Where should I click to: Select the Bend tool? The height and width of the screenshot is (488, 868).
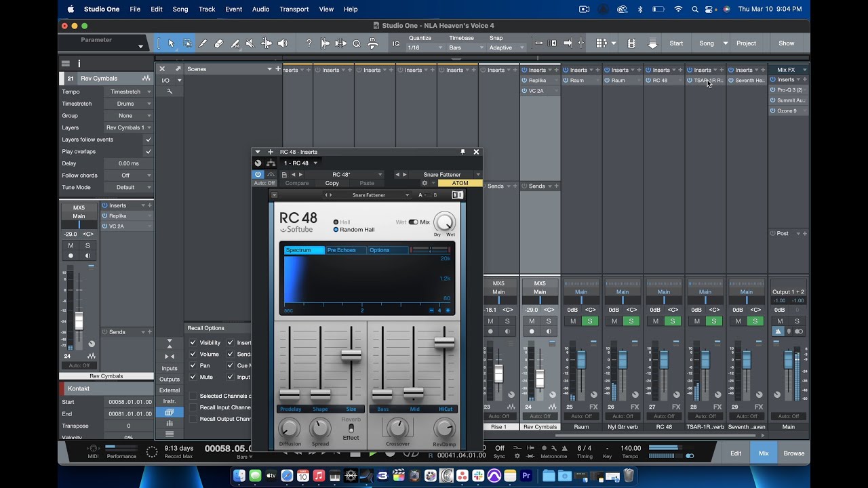pos(267,43)
